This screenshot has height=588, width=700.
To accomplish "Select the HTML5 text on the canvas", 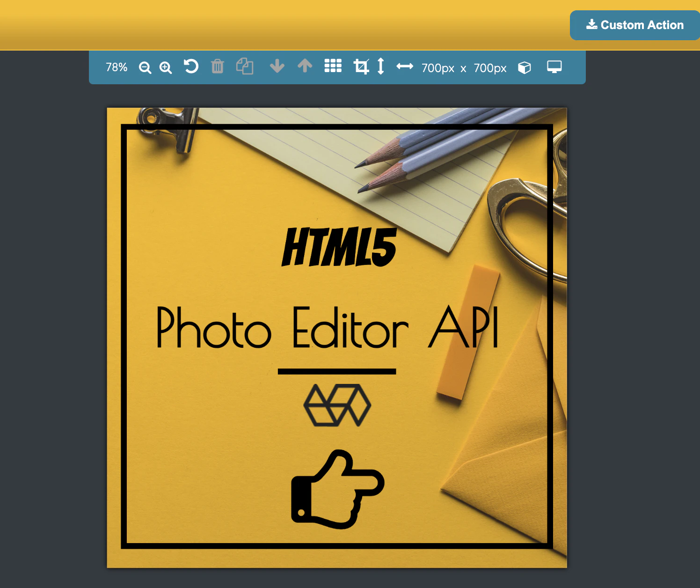I will (339, 246).
